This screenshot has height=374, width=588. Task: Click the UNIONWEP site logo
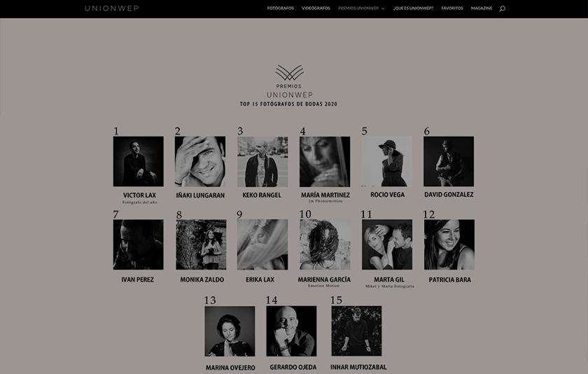(112, 8)
